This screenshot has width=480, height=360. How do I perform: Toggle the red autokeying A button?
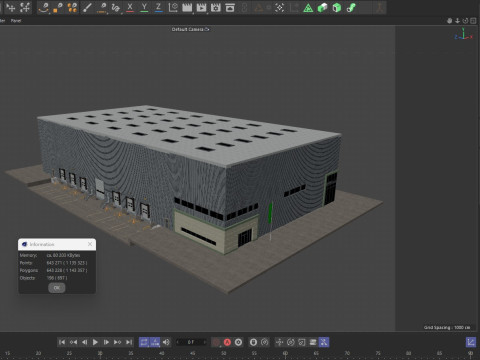click(227, 342)
